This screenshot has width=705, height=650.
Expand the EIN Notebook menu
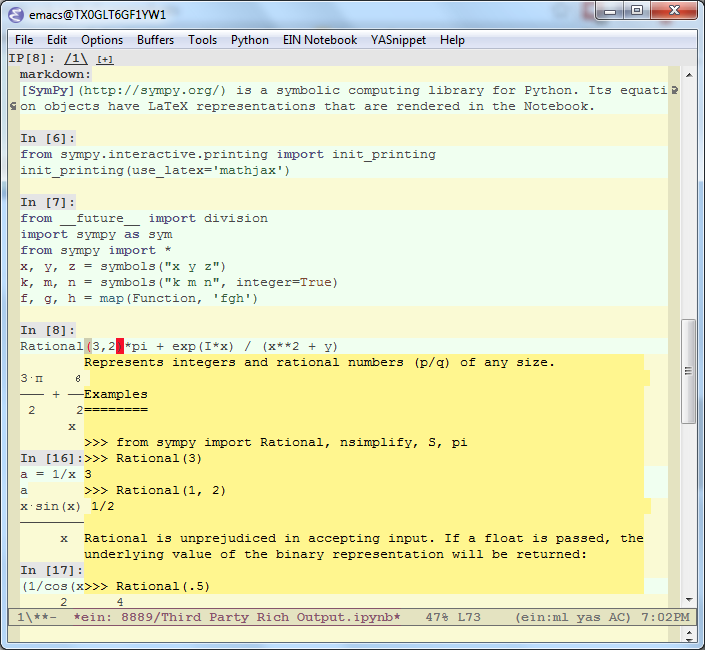(318, 40)
